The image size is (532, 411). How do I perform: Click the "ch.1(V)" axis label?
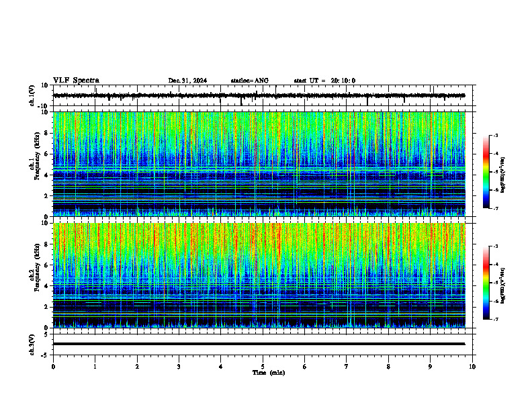tap(32, 95)
